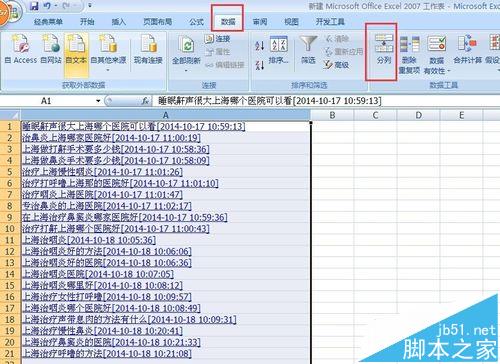Open the Name Box dropdown arrow
This screenshot has height=364, width=500.
tap(98, 101)
